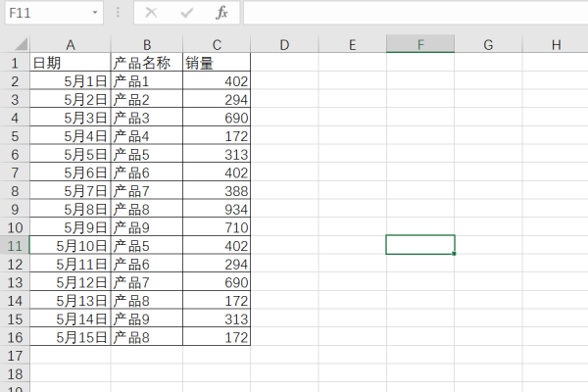Click the cell with header 产品名称
Viewport: 588px width, 392px height.
[x=147, y=63]
